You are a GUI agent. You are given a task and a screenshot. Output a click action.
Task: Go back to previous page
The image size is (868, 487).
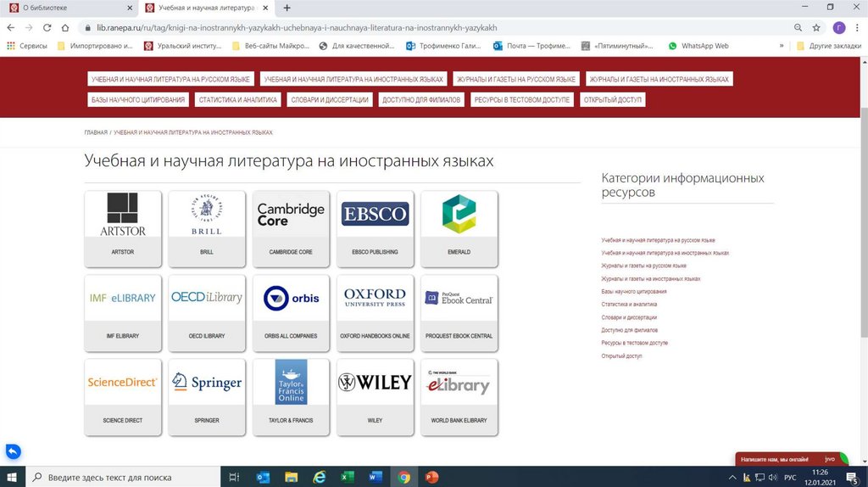10,28
